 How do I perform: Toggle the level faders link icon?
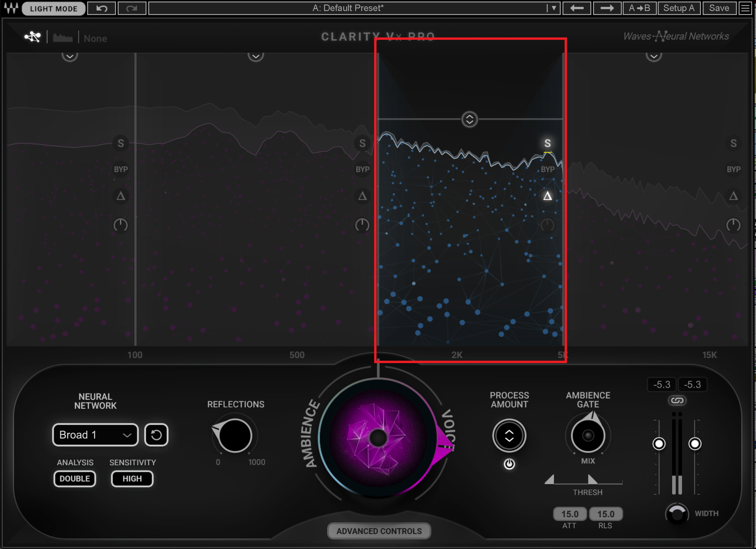pos(677,401)
